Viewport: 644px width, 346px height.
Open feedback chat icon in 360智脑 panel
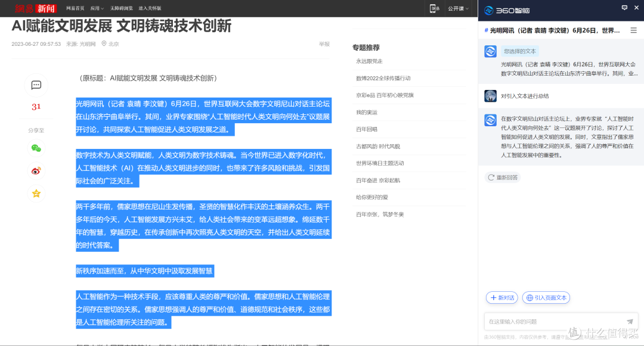pos(624,7)
